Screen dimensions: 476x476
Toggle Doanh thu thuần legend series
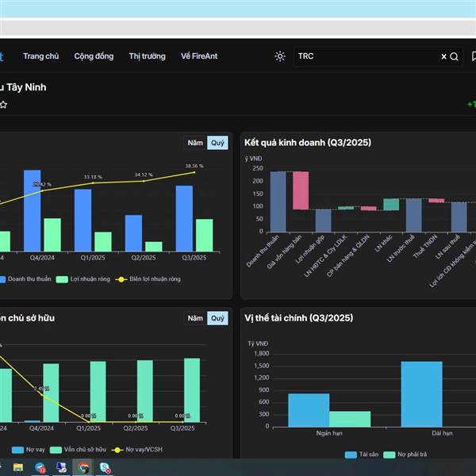[25, 279]
